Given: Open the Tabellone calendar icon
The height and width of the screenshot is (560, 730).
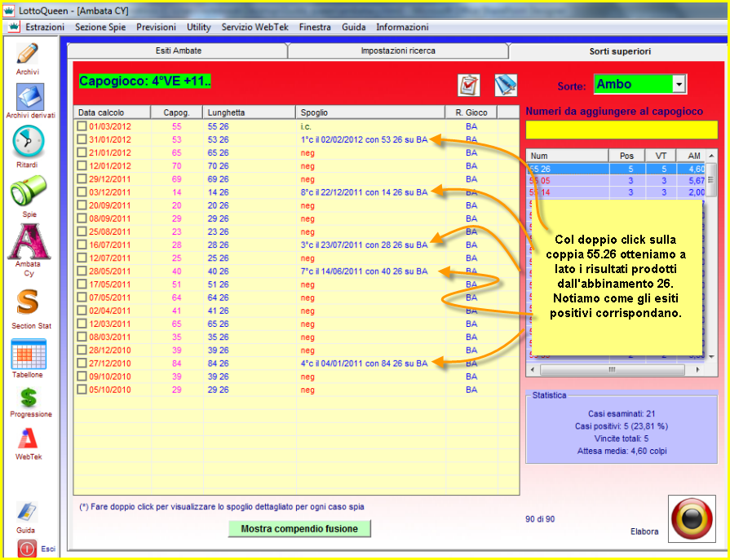Looking at the screenshot, I should point(29,354).
